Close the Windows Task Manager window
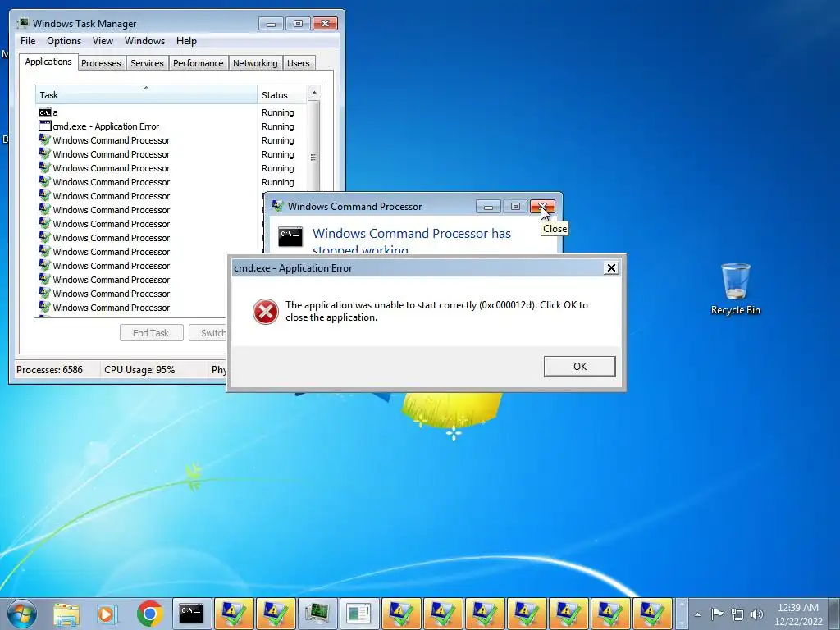Screen dimensions: 840x630 point(325,24)
